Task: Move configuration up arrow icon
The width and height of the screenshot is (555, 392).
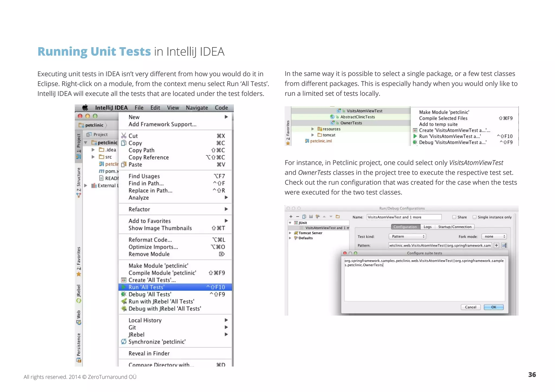Action: (x=324, y=217)
